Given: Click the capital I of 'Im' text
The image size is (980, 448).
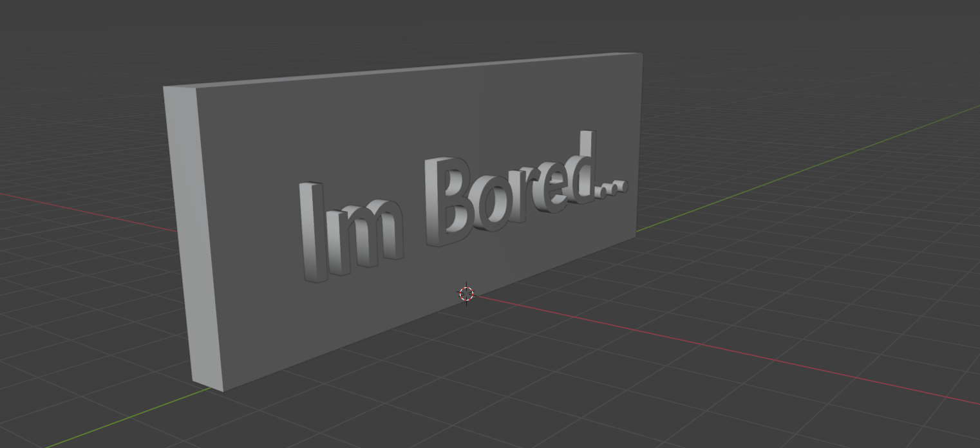Looking at the screenshot, I should [312, 232].
